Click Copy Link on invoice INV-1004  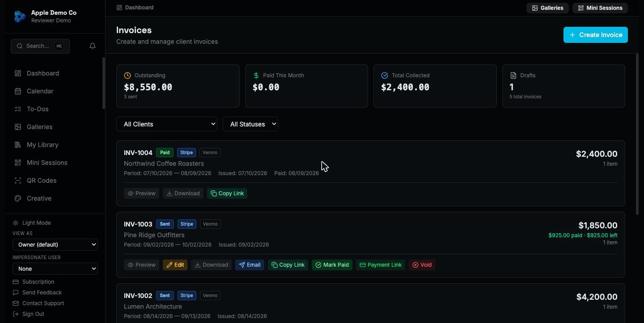pyautogui.click(x=227, y=193)
